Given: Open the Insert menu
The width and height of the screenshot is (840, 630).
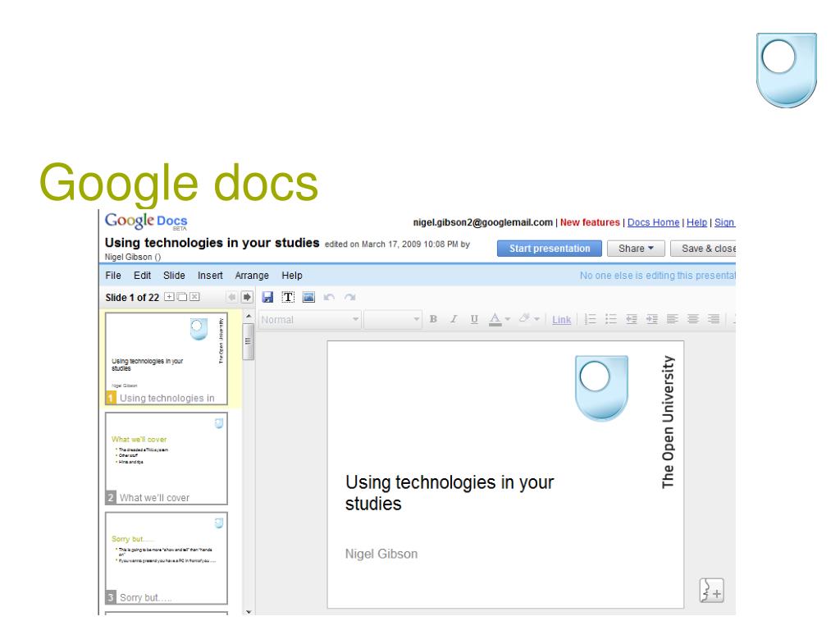Looking at the screenshot, I should click(x=210, y=276).
